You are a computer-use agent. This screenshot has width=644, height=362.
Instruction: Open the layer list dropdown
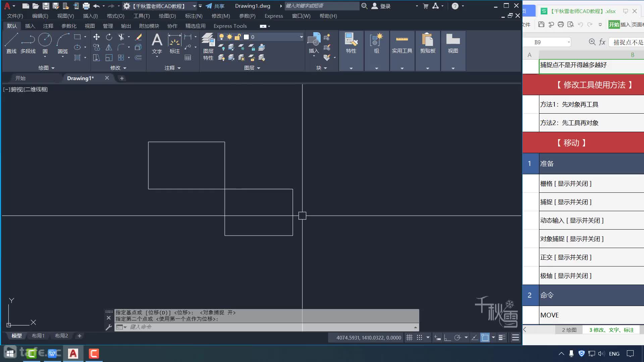(x=301, y=37)
